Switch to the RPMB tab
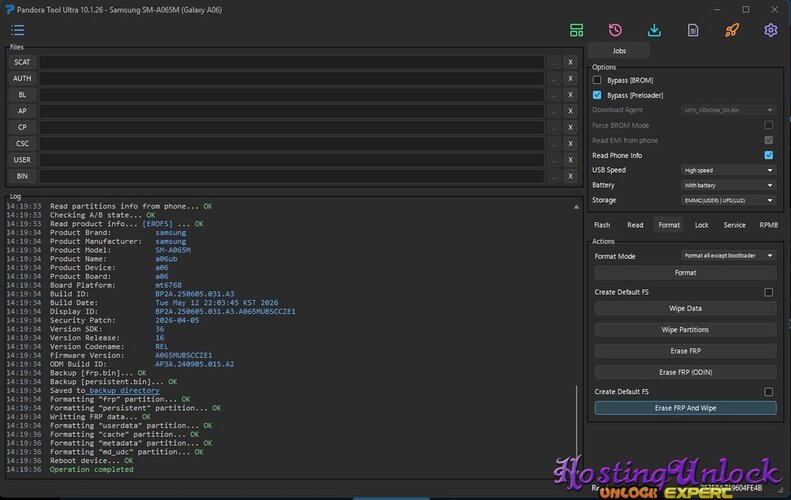This screenshot has width=791, height=500. coord(768,225)
